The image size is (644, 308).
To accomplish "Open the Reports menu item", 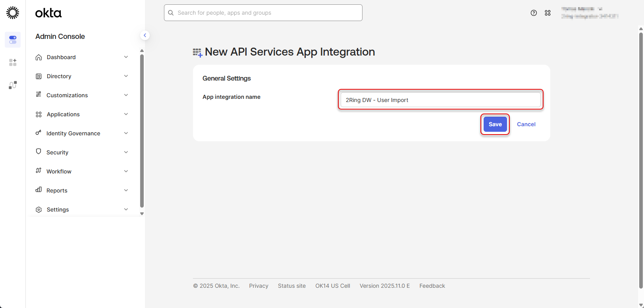I will (x=57, y=191).
